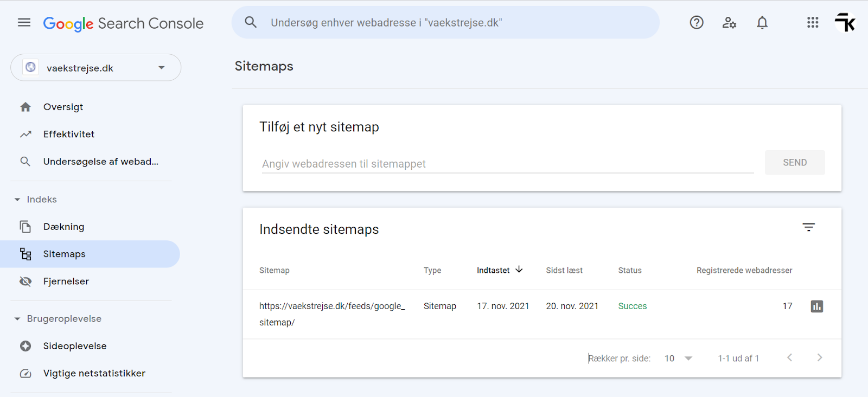Click the Vigtige netstatistikker gauge icon
The height and width of the screenshot is (397, 868).
click(x=25, y=373)
